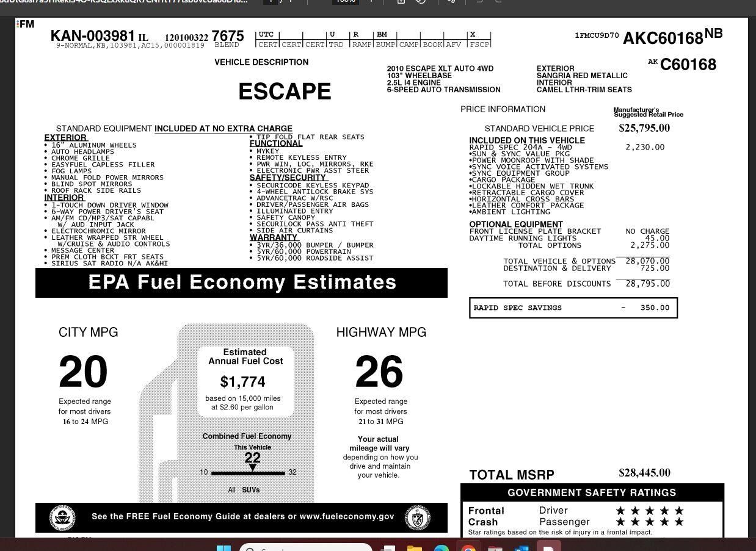Click the taskbar search box
Image resolution: width=756 pixels, height=551 pixels.
tap(305, 547)
